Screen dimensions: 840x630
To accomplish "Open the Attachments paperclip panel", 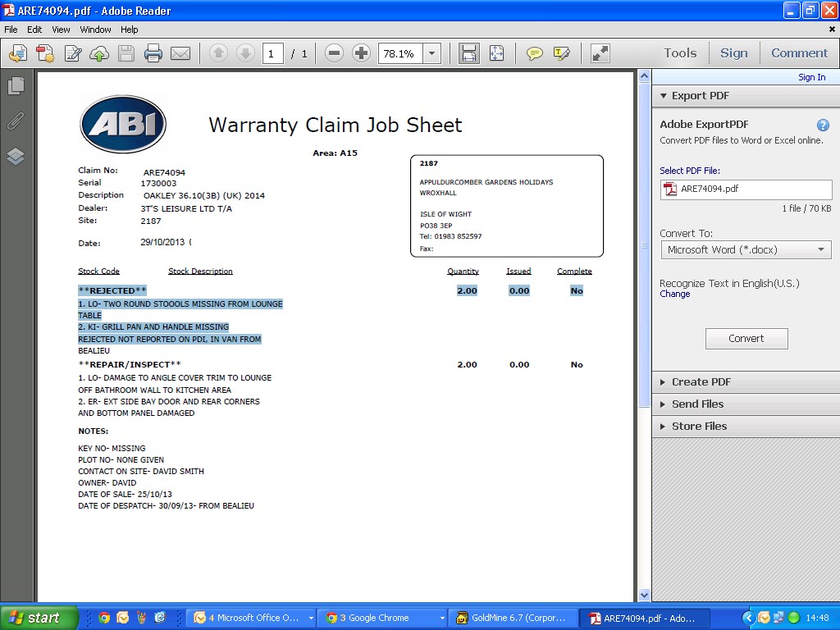I will 16,121.
